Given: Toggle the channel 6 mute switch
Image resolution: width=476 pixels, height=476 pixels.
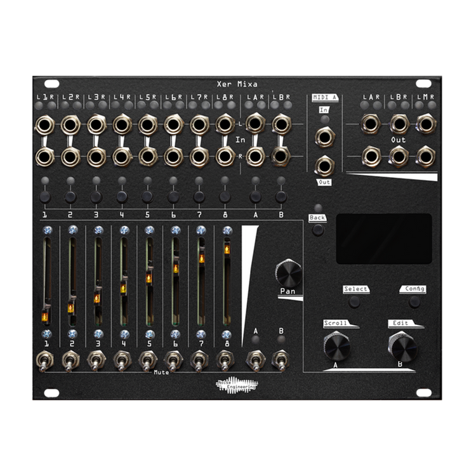Looking at the screenshot, I should [x=173, y=360].
